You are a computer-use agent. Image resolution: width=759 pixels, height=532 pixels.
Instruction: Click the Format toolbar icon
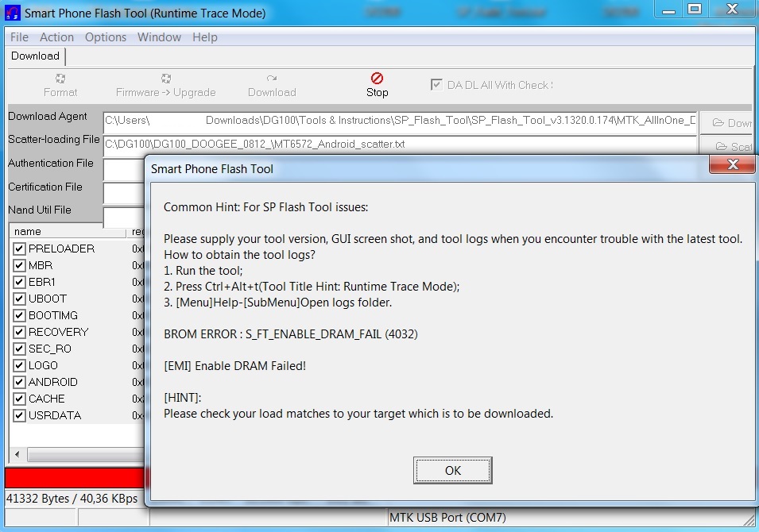point(60,79)
